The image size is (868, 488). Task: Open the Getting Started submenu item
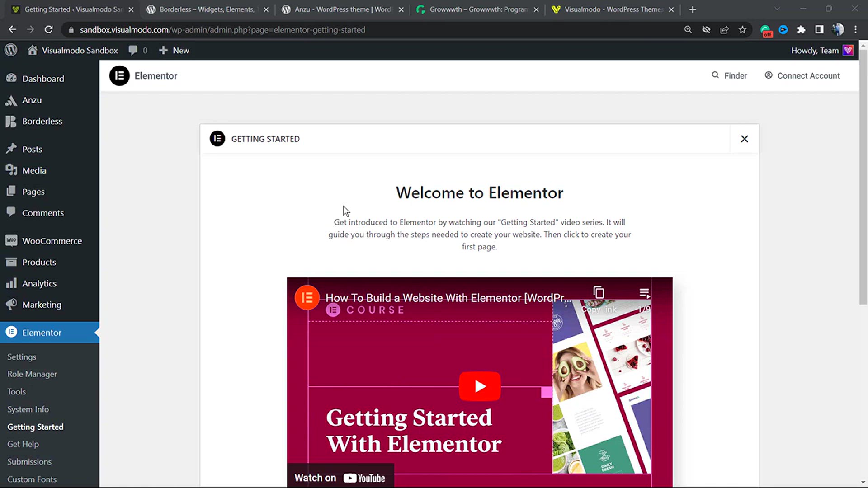pos(35,427)
